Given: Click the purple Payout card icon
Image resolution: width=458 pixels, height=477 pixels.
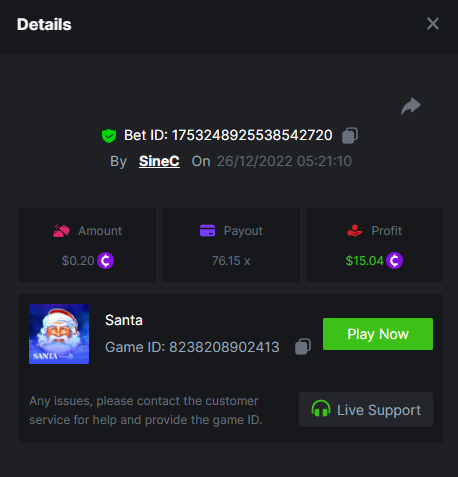Looking at the screenshot, I should click(207, 231).
